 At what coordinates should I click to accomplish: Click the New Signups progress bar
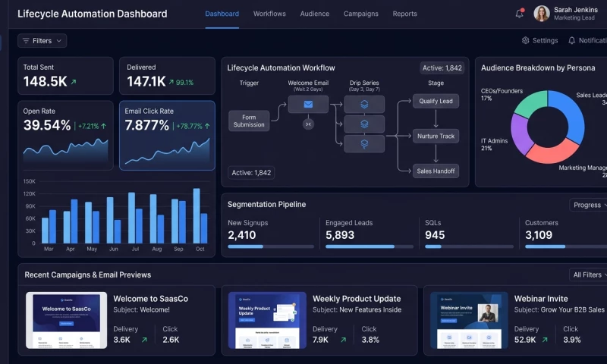pos(271,246)
